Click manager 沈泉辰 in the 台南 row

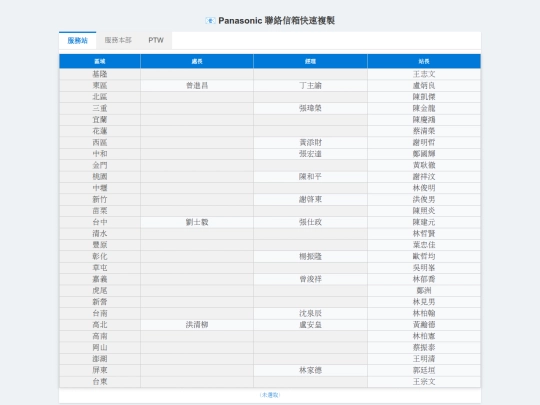310,313
